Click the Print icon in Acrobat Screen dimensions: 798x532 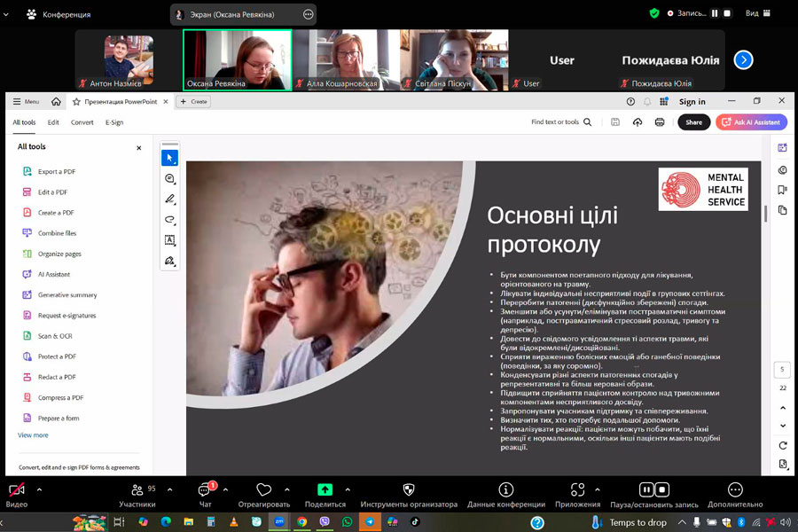[660, 122]
